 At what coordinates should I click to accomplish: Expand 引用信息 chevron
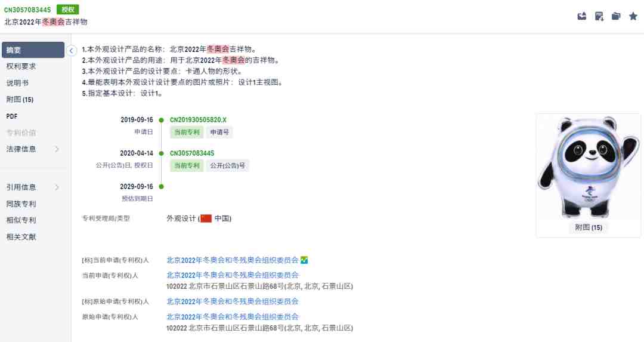click(x=57, y=187)
